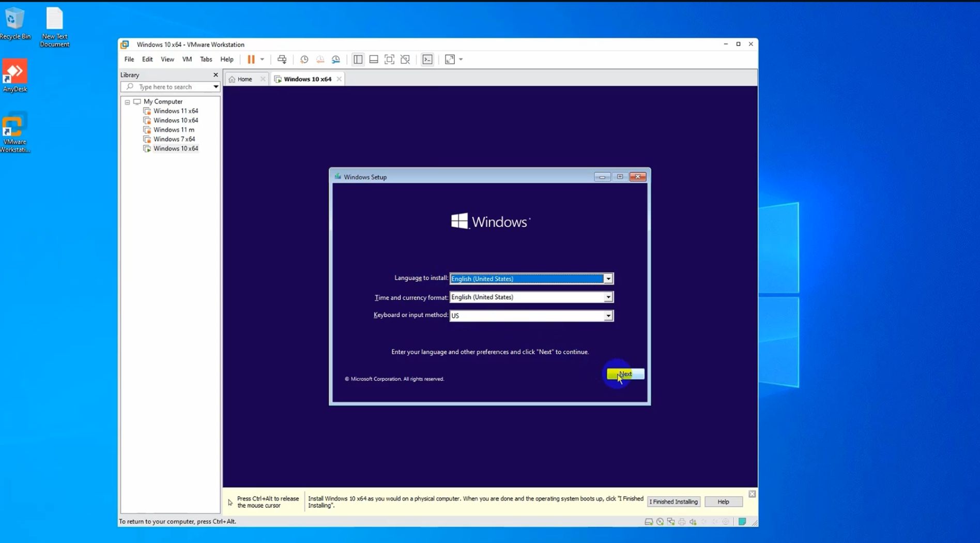Image resolution: width=980 pixels, height=543 pixels.
Task: Select the New Text Document desktop icon
Action: click(54, 27)
